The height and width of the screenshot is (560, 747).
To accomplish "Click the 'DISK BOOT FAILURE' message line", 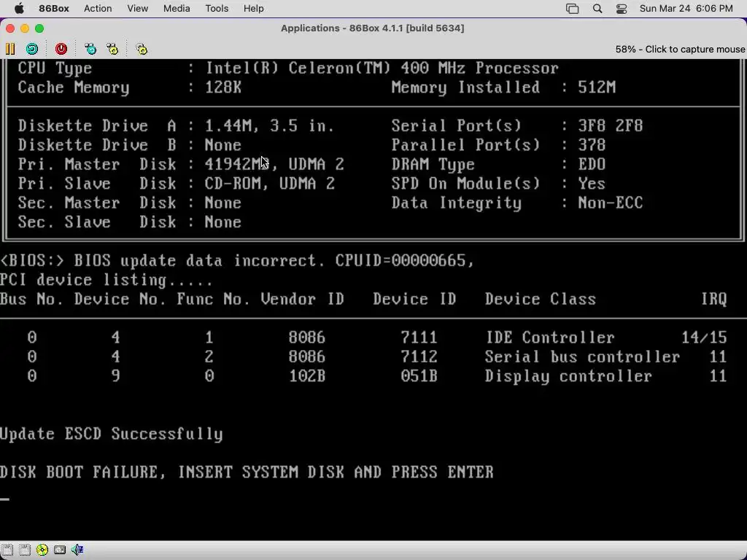I will (x=247, y=472).
